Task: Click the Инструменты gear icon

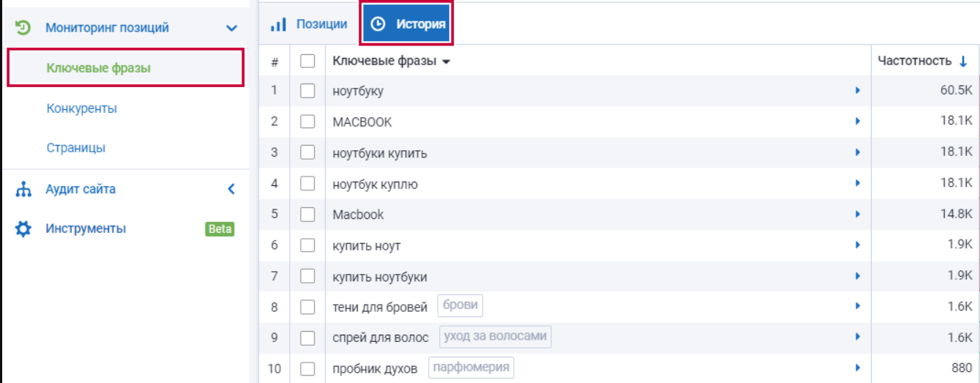Action: point(23,229)
